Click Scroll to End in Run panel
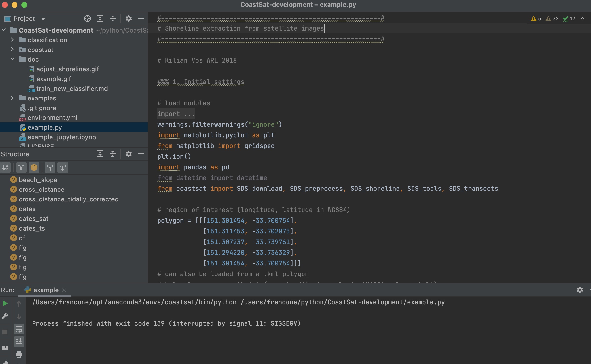 pyautogui.click(x=19, y=341)
